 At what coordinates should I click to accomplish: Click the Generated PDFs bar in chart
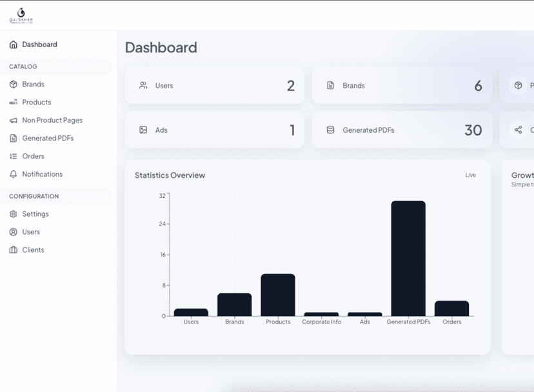pos(408,258)
